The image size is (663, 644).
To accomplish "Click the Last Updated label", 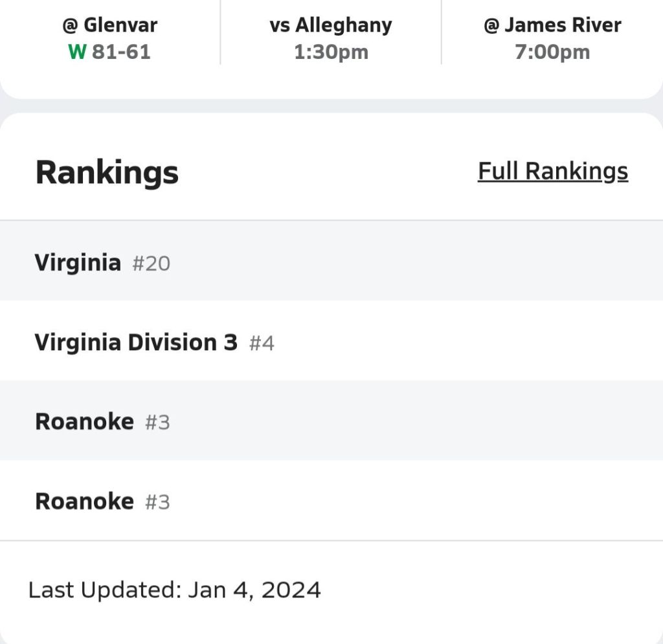I will (x=105, y=590).
